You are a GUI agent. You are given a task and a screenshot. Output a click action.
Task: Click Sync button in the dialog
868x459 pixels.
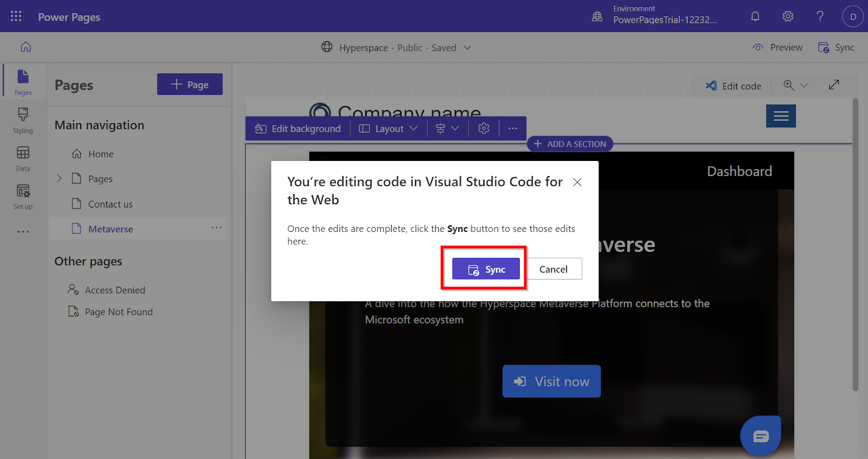pyautogui.click(x=486, y=269)
